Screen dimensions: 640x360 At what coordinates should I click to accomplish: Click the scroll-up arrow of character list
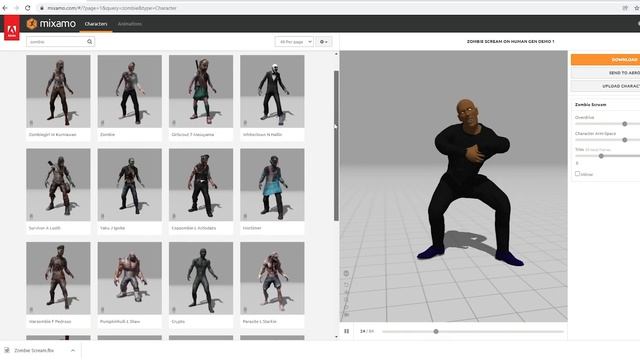click(336, 54)
